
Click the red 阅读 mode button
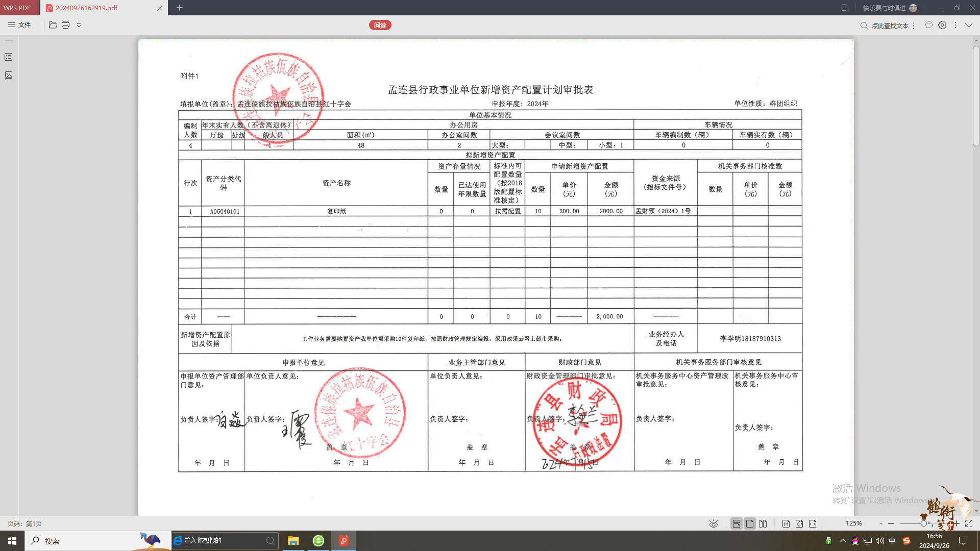click(x=380, y=25)
